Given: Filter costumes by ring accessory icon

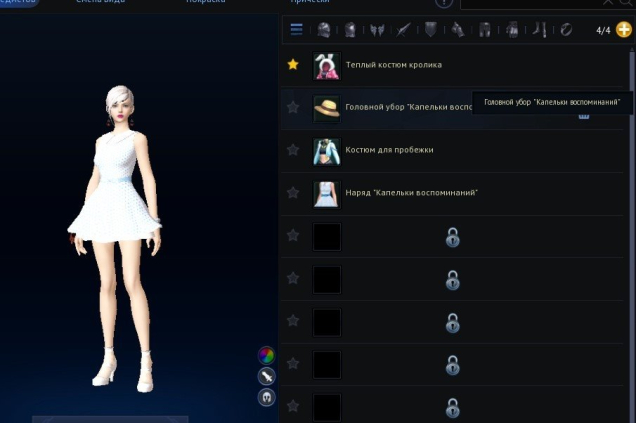Looking at the screenshot, I should click(565, 30).
